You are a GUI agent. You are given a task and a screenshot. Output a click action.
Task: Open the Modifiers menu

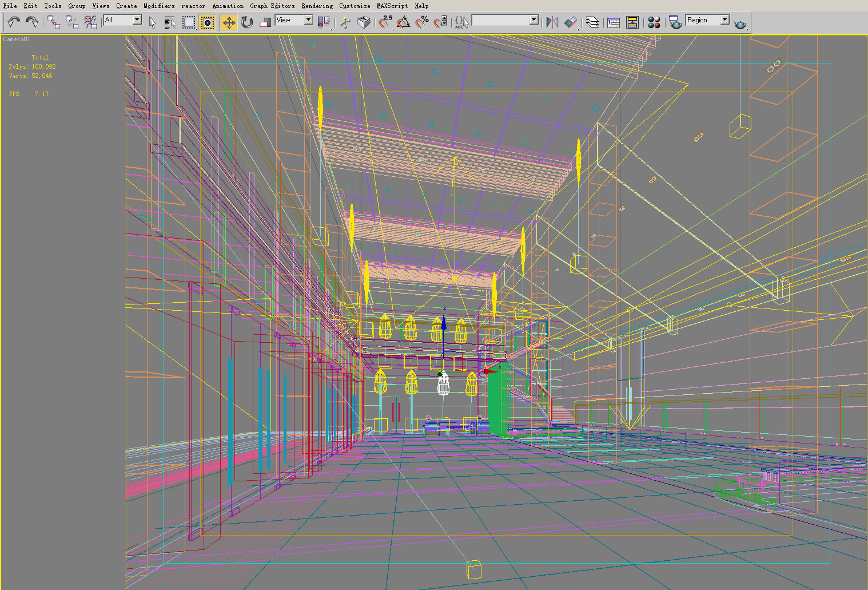[159, 6]
